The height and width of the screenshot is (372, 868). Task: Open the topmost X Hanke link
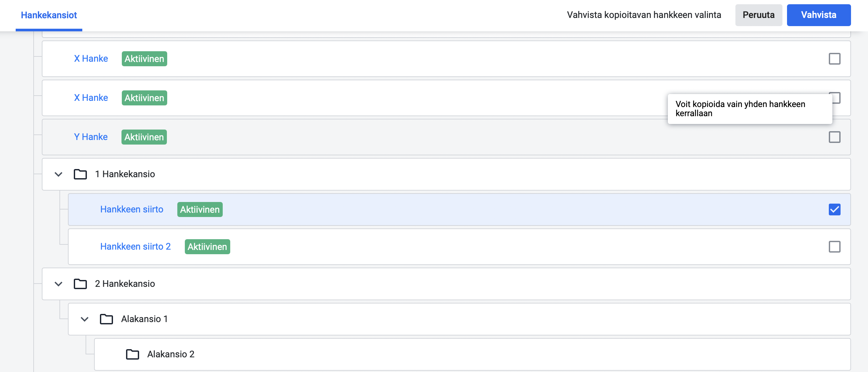(x=91, y=59)
